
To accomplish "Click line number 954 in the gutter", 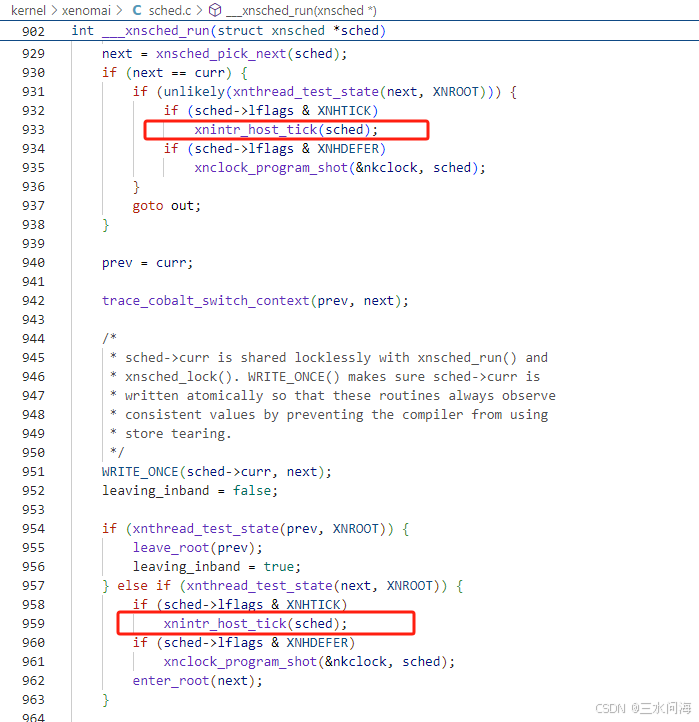I will click(33, 529).
